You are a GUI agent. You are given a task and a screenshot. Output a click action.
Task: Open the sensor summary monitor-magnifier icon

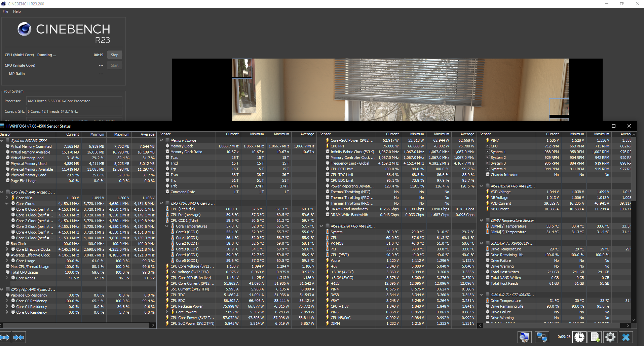524,337
